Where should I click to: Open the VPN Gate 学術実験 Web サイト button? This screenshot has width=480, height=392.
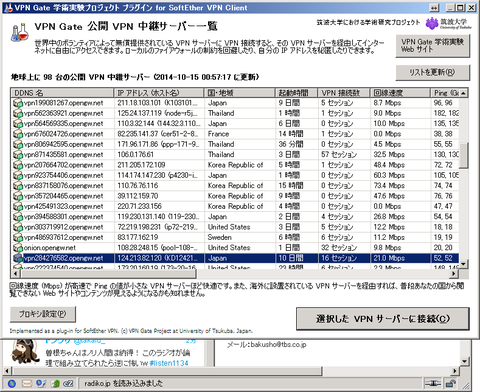(433, 46)
